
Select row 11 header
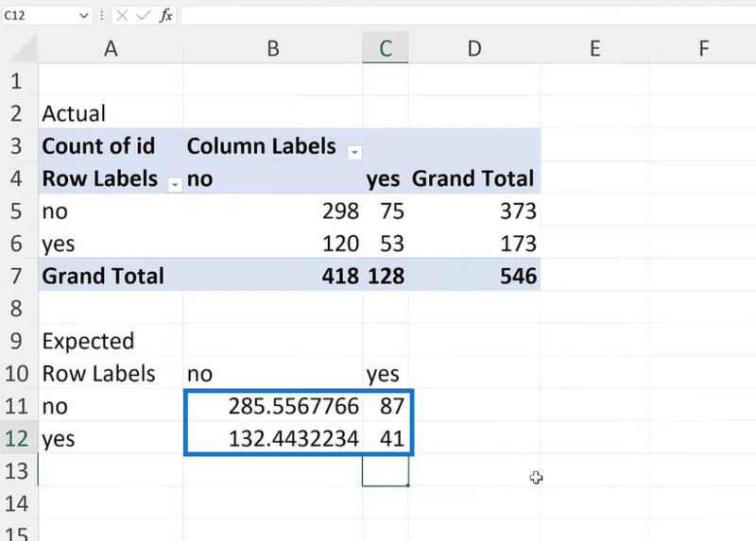tap(17, 406)
